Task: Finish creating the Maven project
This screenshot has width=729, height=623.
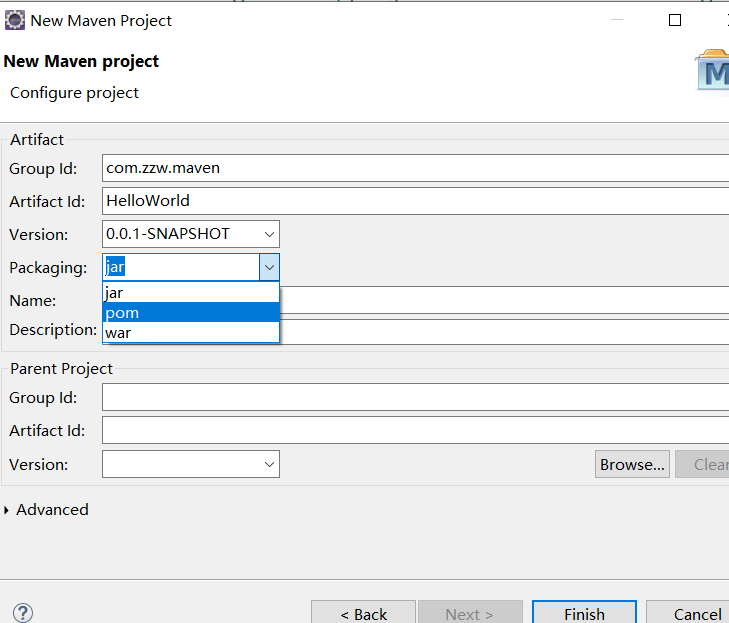Action: [x=584, y=614]
